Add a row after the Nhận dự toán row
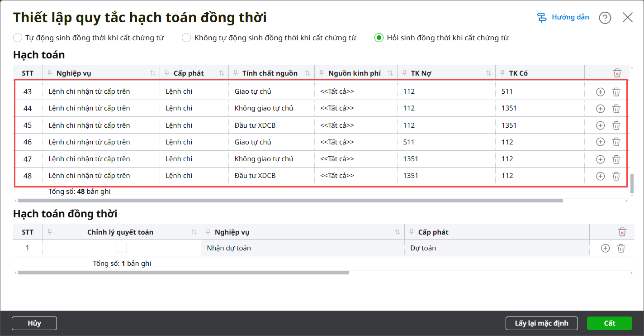Screen dimensions: 644x336 [605, 248]
